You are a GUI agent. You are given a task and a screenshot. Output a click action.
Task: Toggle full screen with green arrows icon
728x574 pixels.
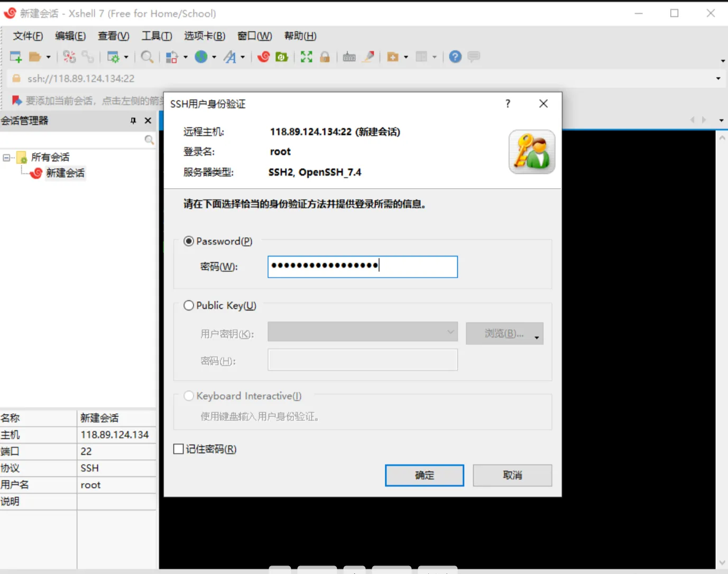307,57
